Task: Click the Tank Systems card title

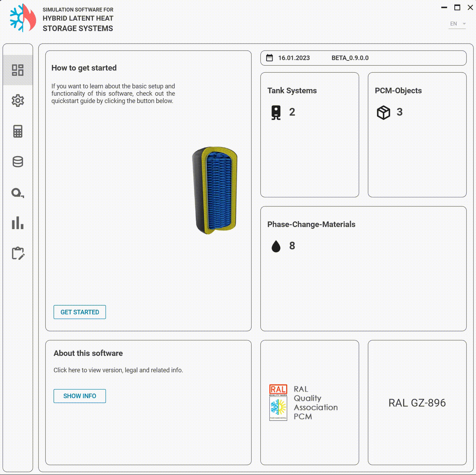Action: [292, 90]
